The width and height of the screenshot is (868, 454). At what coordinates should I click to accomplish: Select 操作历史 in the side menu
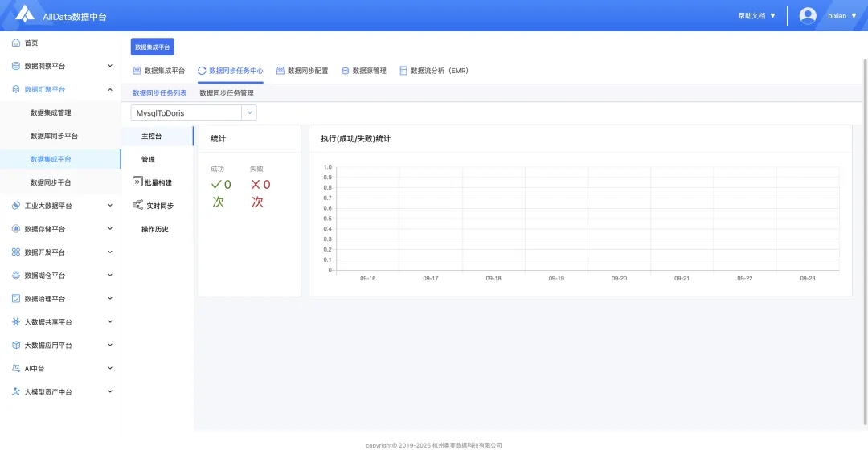(154, 229)
